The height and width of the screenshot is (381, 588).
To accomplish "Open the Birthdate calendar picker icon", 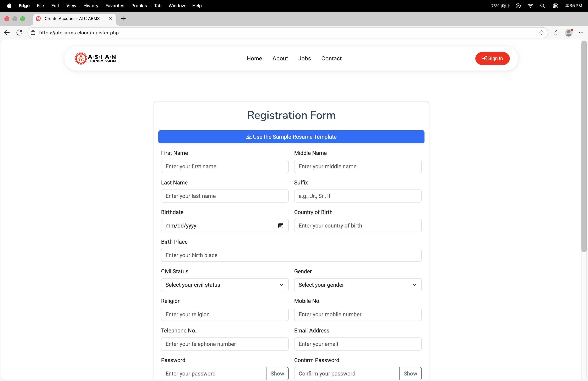I will [x=281, y=225].
